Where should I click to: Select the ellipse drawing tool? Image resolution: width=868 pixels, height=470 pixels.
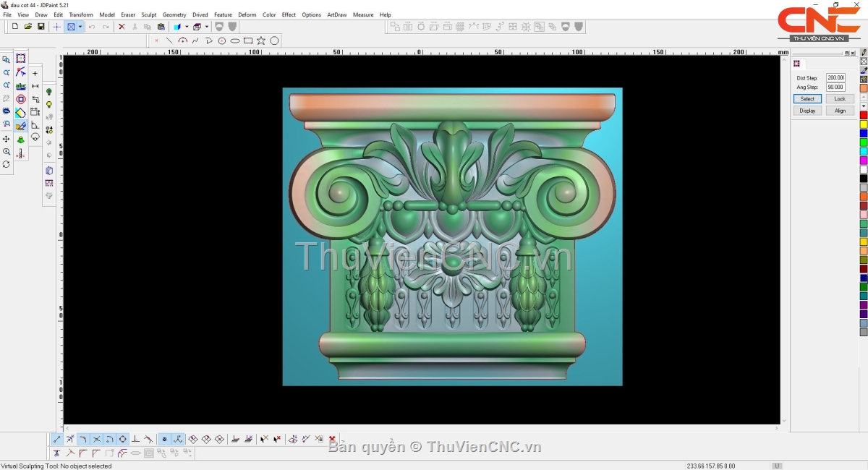(235, 40)
